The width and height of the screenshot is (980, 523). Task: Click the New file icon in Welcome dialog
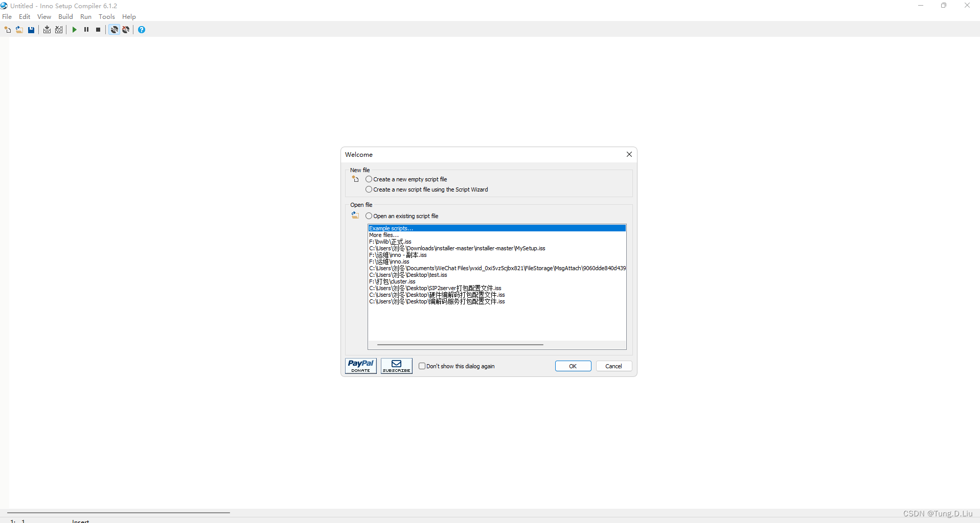click(355, 179)
